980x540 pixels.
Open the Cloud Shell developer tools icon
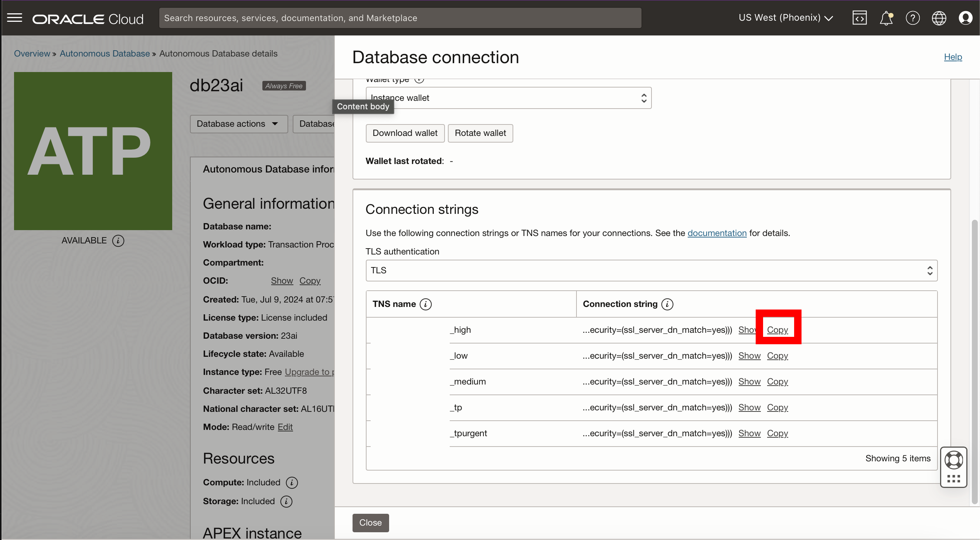click(860, 18)
